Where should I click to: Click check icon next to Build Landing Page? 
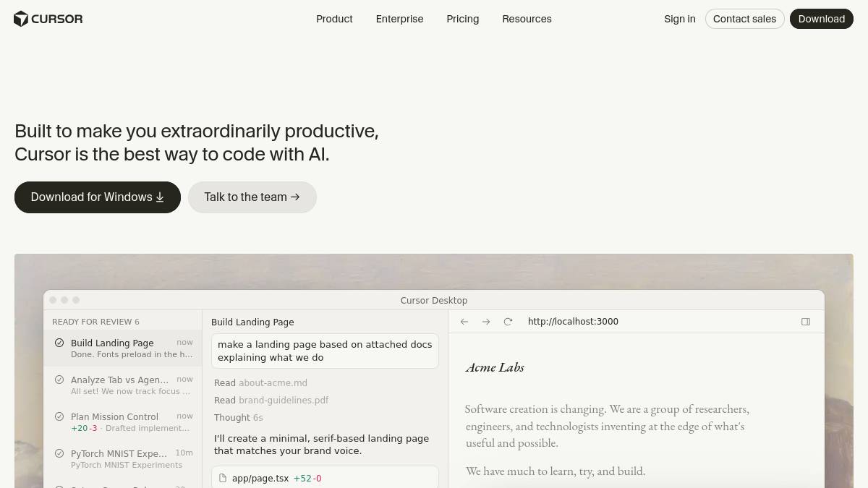(x=59, y=343)
